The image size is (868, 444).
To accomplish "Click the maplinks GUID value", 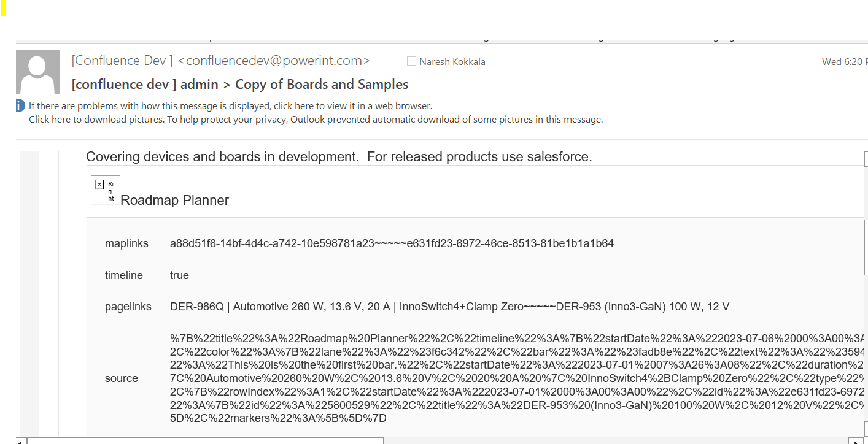I will (x=392, y=243).
